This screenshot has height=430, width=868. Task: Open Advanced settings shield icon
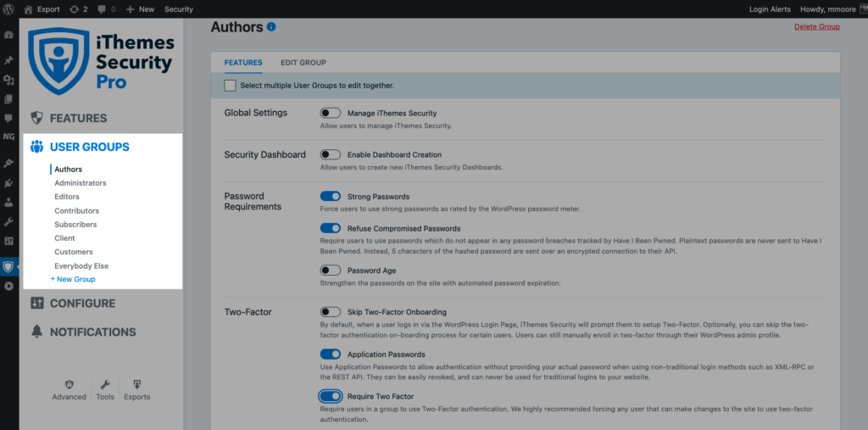pos(70,384)
